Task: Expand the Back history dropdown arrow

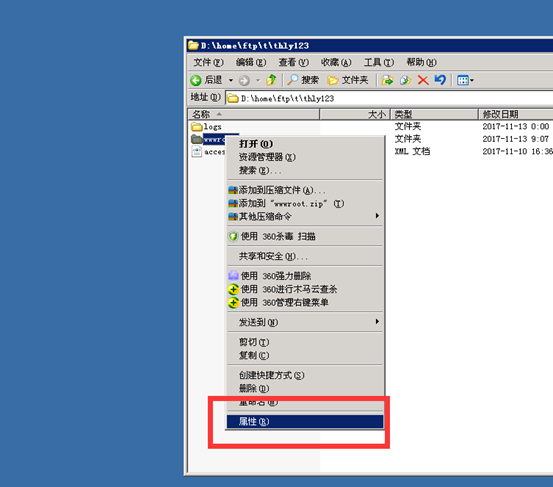Action: click(231, 80)
